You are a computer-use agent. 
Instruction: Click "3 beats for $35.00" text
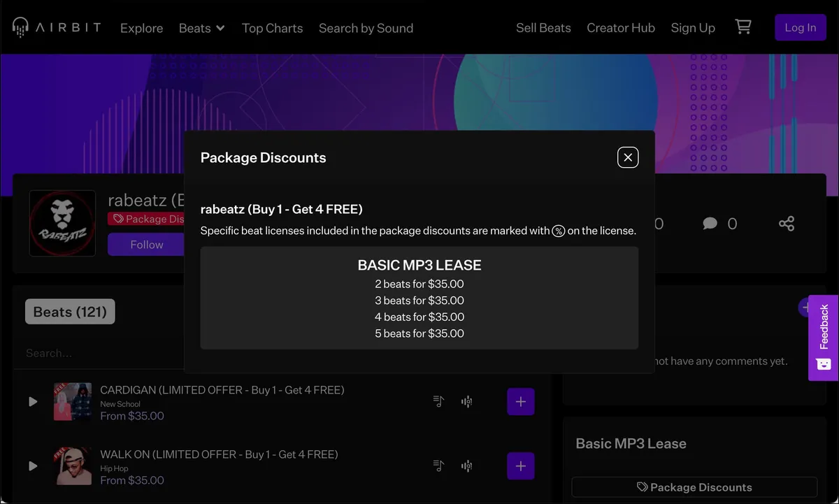[x=419, y=301]
